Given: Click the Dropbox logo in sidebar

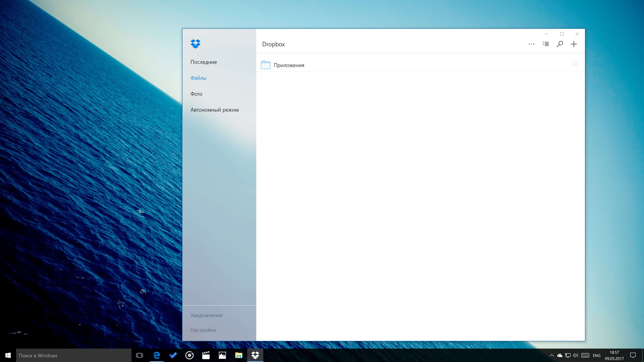Looking at the screenshot, I should [195, 44].
